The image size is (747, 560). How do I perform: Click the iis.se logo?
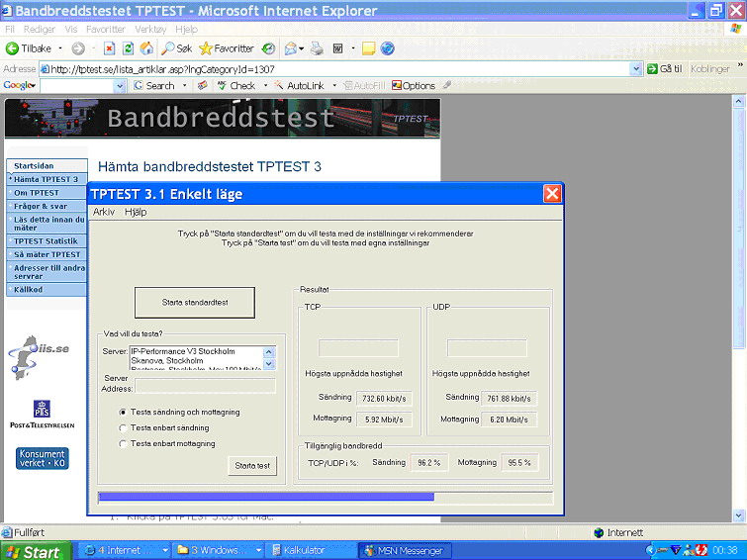(x=39, y=356)
